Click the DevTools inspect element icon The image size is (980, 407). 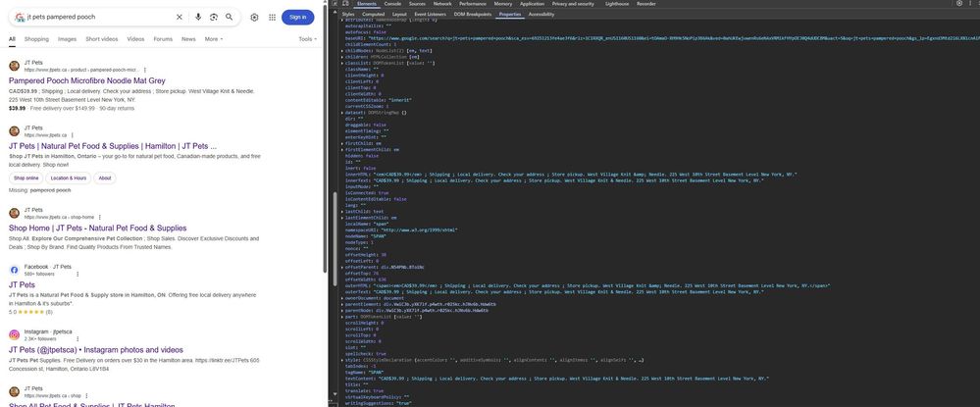coord(335,4)
